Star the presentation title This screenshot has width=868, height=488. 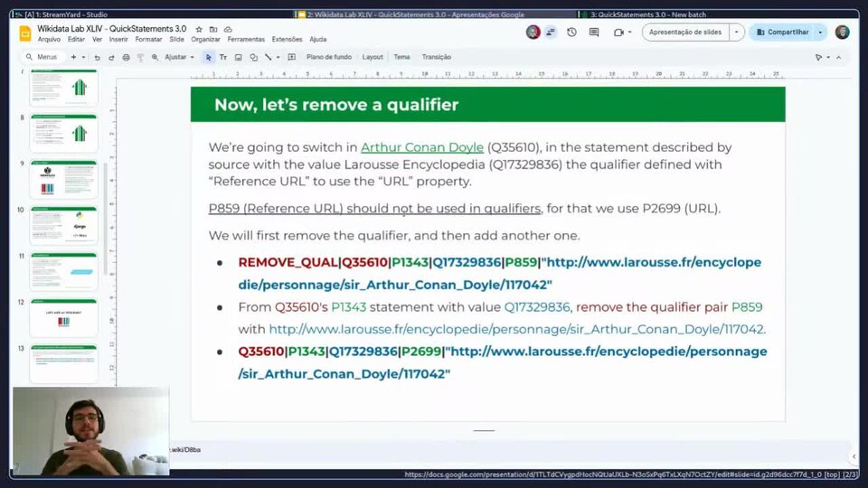pos(199,29)
